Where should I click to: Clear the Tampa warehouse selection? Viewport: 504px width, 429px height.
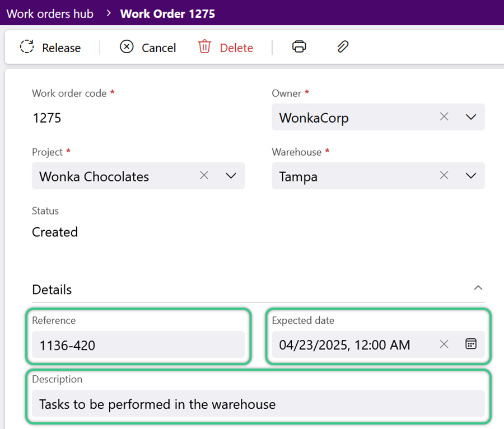tap(444, 175)
